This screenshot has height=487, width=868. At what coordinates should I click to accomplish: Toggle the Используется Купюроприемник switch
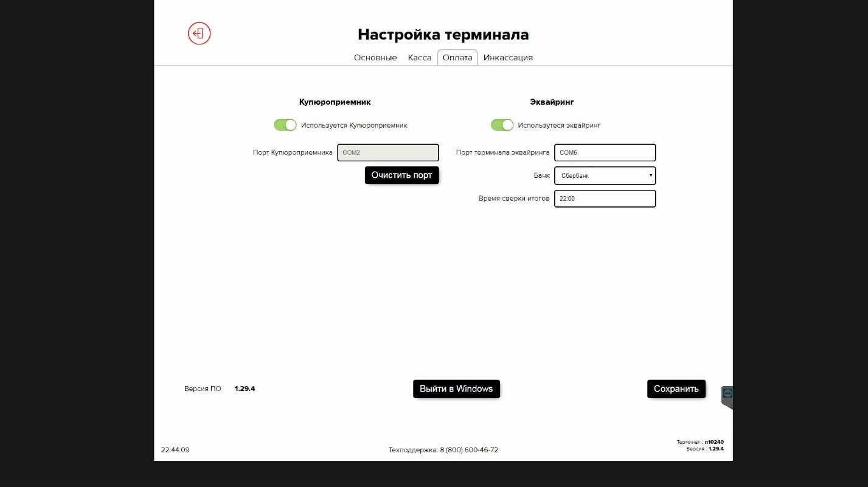pyautogui.click(x=285, y=125)
